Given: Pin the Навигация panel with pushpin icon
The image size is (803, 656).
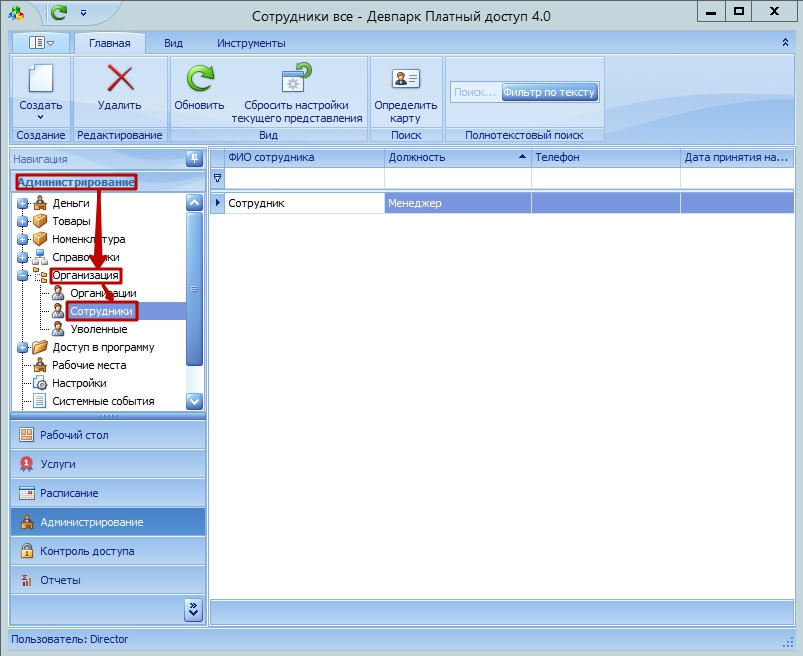Looking at the screenshot, I should pos(194,158).
